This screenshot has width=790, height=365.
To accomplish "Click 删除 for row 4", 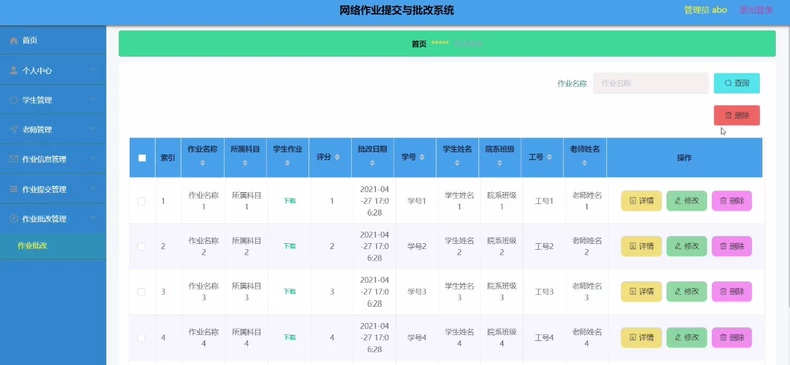I will [732, 338].
